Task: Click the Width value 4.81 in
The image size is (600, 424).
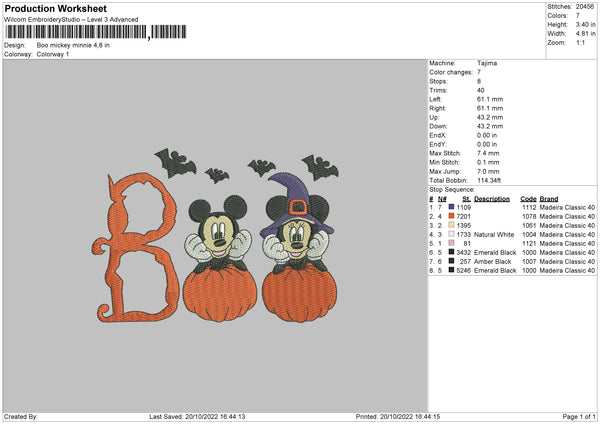Action: point(585,34)
